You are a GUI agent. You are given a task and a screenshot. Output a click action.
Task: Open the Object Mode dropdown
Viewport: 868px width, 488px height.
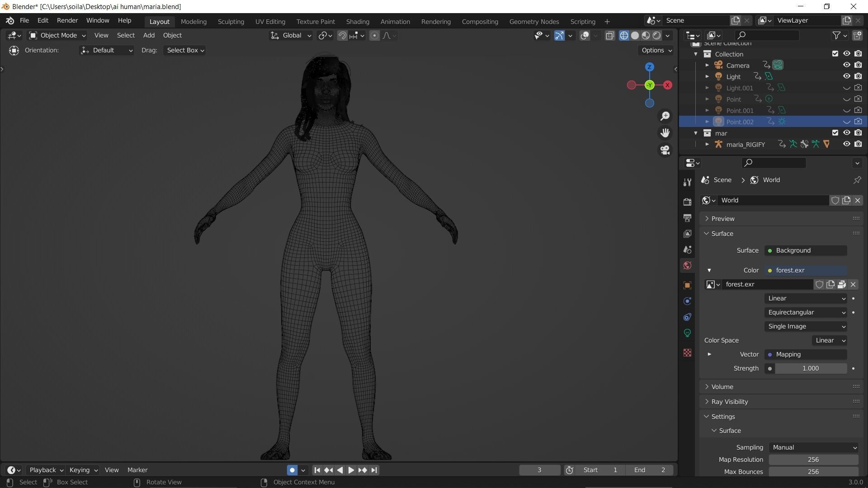tap(57, 35)
